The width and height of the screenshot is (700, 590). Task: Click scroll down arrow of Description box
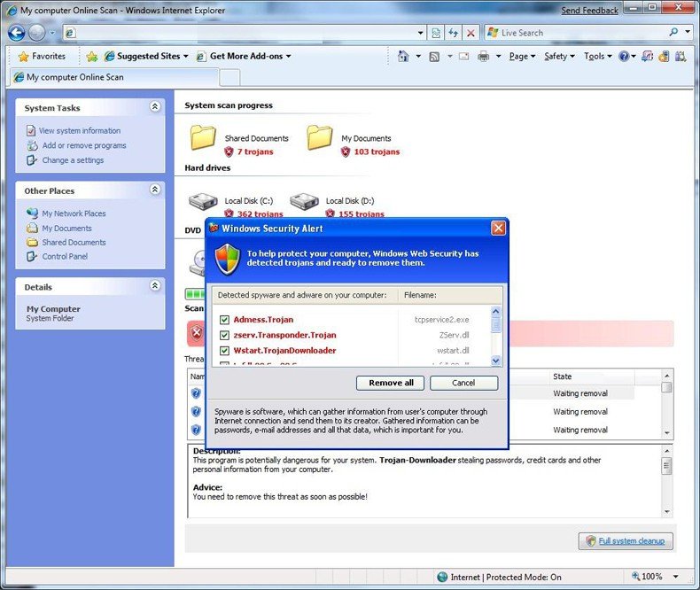pos(667,511)
